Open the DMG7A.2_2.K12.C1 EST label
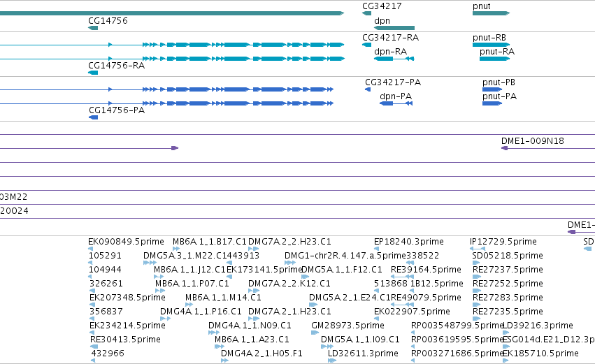This screenshot has width=595, height=364. pyautogui.click(x=289, y=284)
